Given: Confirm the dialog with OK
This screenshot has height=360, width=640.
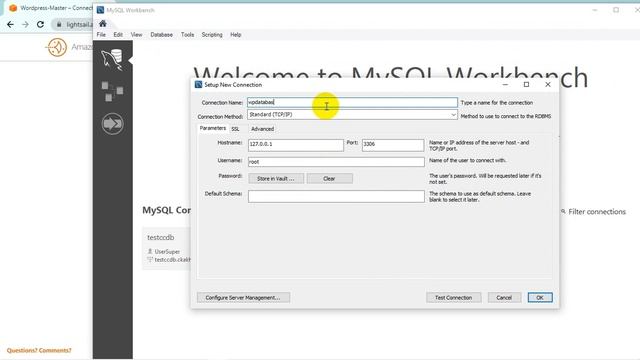Looking at the screenshot, I should pos(540,298).
